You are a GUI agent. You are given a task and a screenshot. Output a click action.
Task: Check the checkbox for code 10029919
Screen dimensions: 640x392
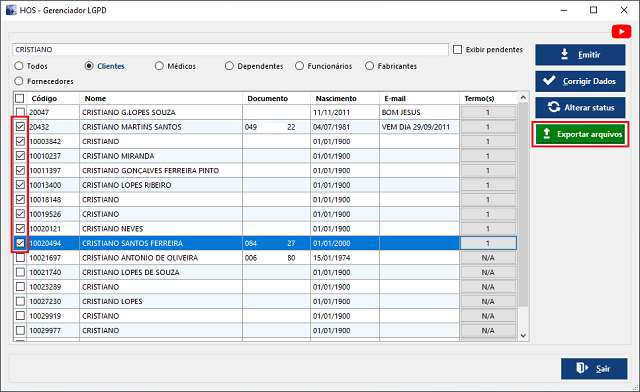20,316
